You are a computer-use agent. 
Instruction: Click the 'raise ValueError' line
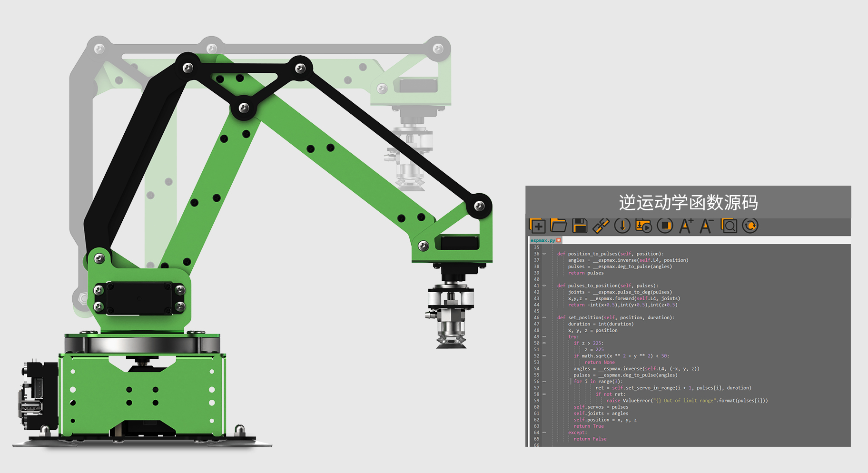[x=687, y=401]
